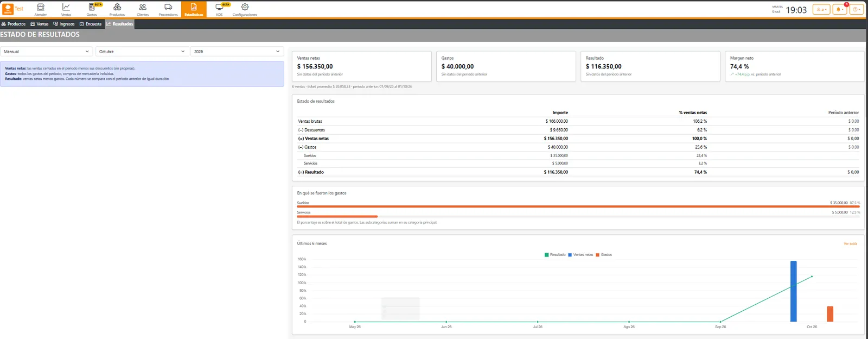The height and width of the screenshot is (339, 868).
Task: Switch to the Ingresos tab
Action: [64, 24]
